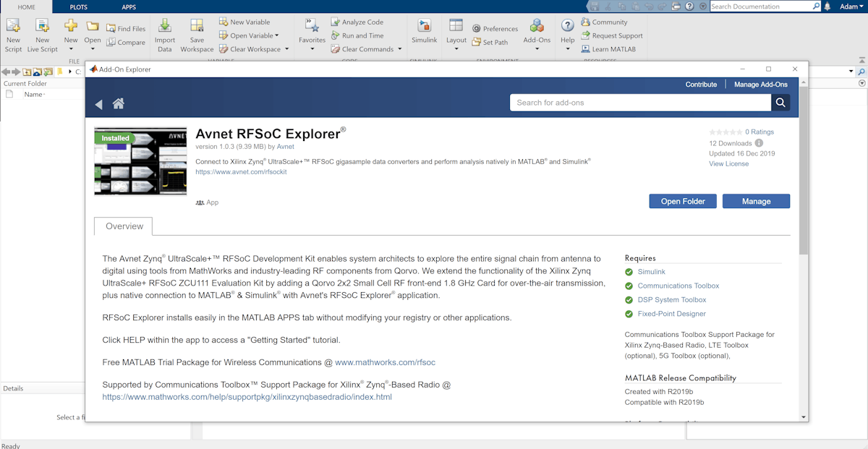Expand the New dropdown arrow
868x449 pixels.
click(x=71, y=50)
